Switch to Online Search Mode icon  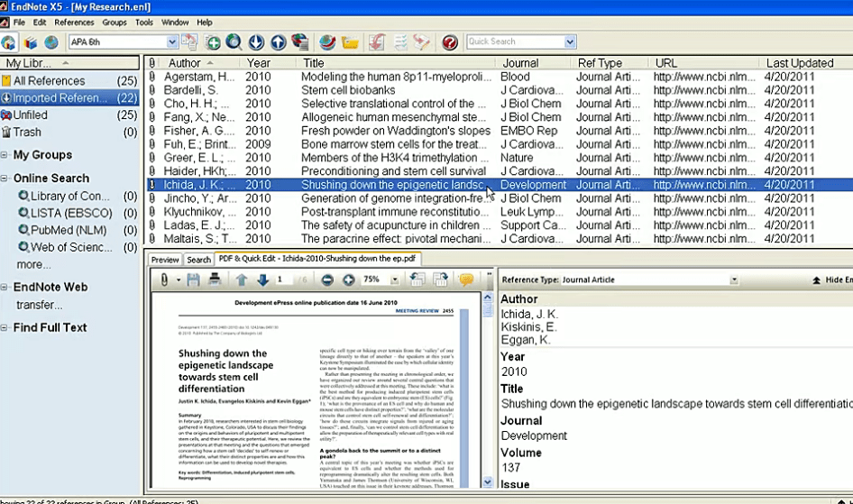[51, 41]
